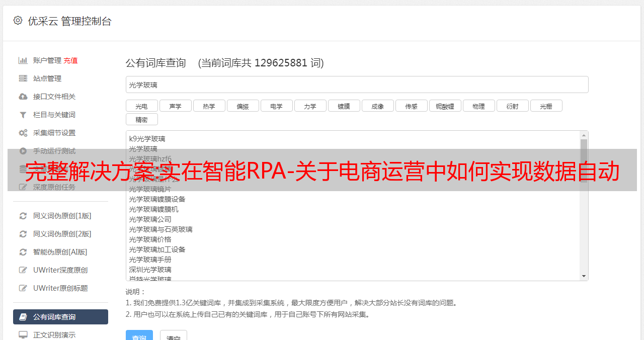Select the 热学 tag button
The width and height of the screenshot is (644, 340).
(x=209, y=106)
